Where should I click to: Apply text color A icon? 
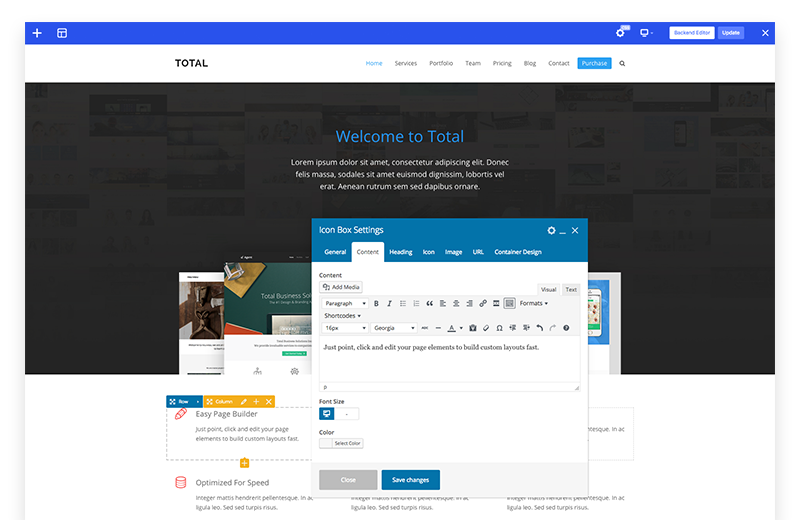pos(451,328)
